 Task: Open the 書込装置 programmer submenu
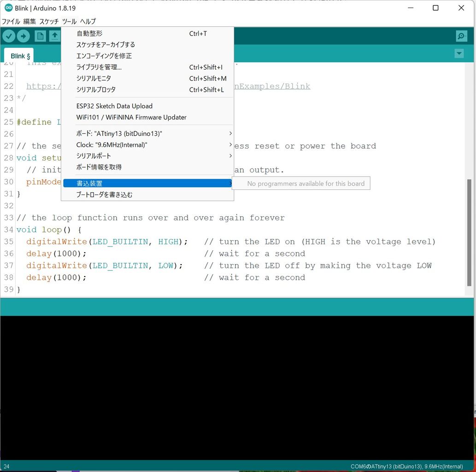[x=148, y=183]
